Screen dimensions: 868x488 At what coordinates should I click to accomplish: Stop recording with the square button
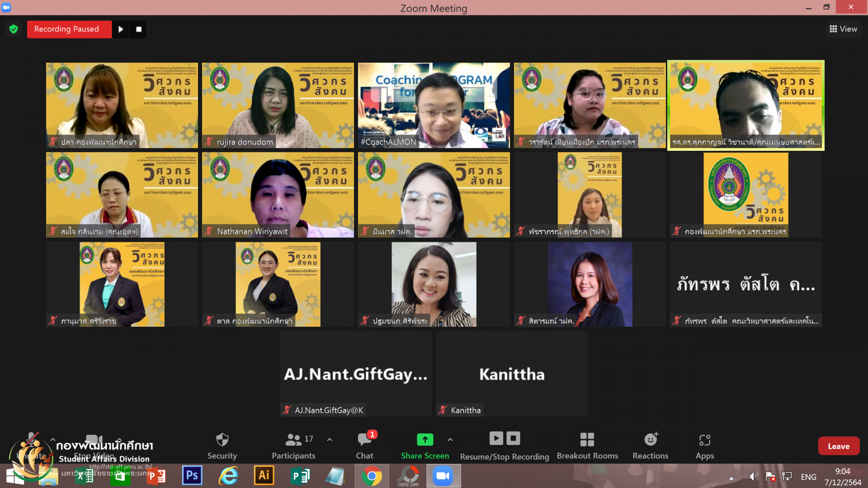click(x=139, y=29)
